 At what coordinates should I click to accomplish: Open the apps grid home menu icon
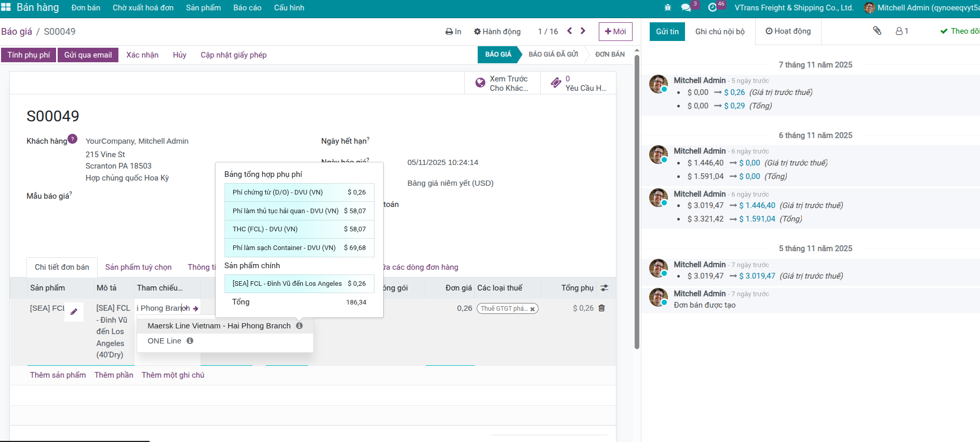pyautogui.click(x=6, y=7)
